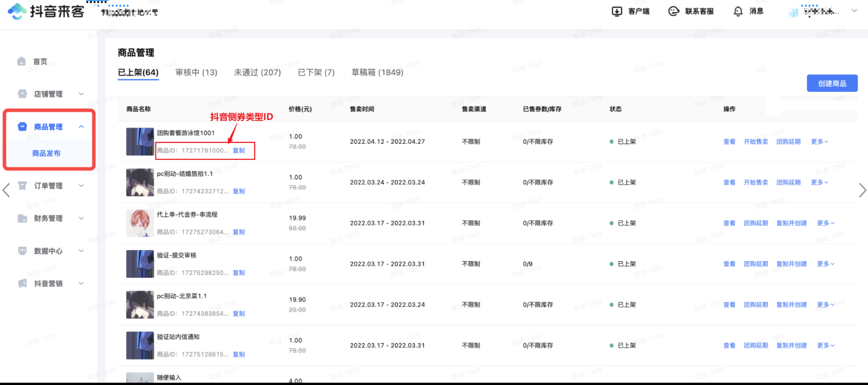Copy product ID of 代上单-代金券-串流程

[x=239, y=232]
